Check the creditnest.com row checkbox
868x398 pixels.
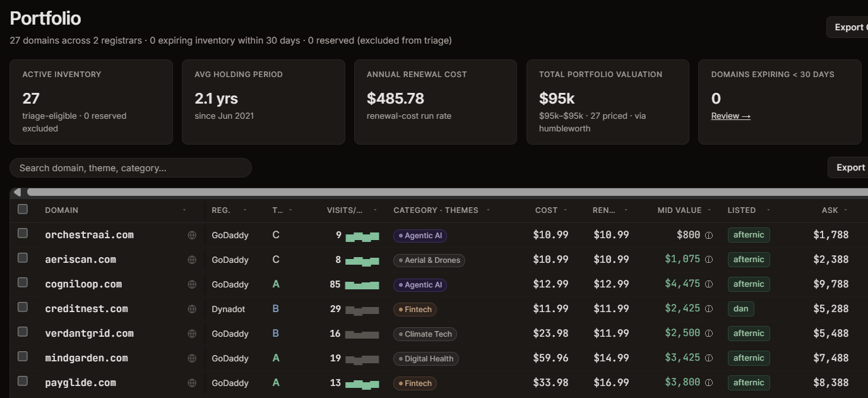point(23,307)
